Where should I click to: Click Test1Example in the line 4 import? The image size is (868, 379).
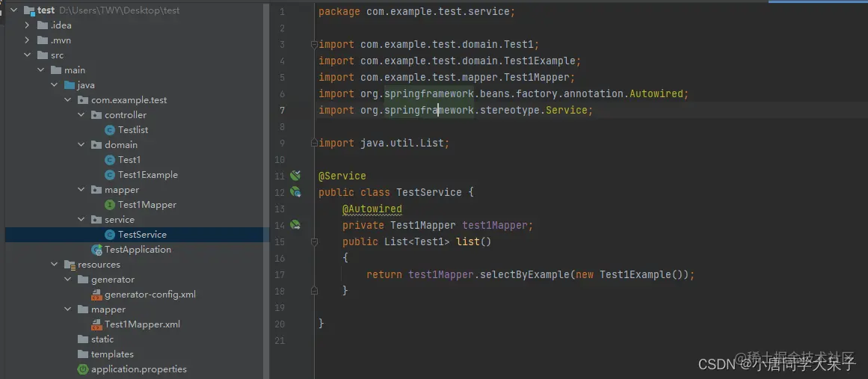click(x=541, y=61)
